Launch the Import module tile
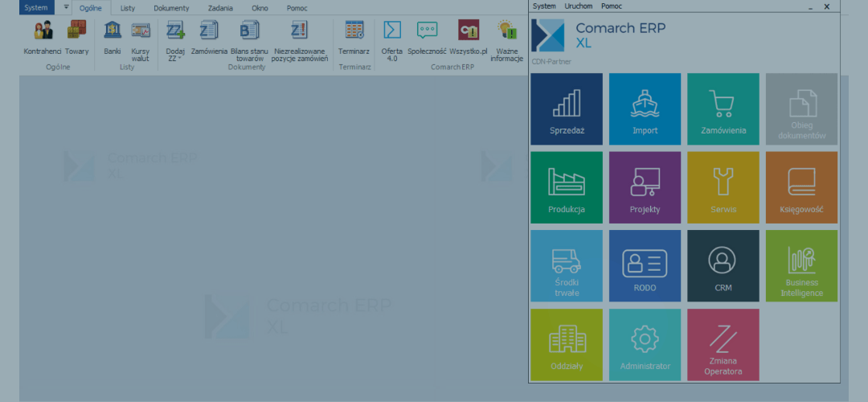This screenshot has height=402, width=868. [x=645, y=109]
